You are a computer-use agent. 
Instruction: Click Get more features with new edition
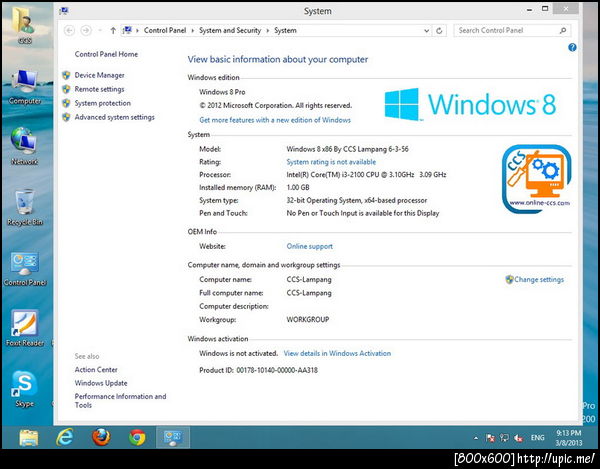click(x=275, y=120)
